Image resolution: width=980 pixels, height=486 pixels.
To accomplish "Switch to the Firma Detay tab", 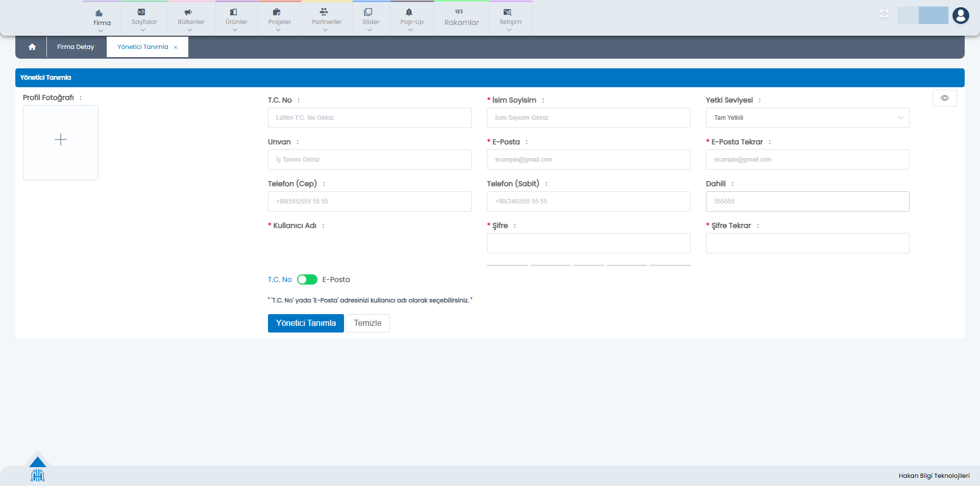I will click(76, 47).
